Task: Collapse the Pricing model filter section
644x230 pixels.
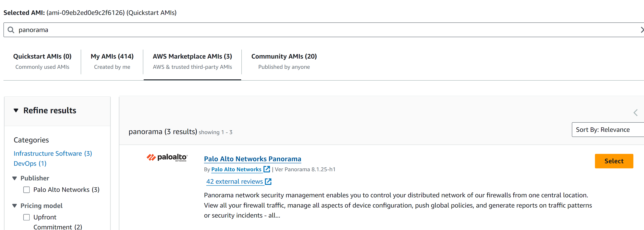Action: pos(15,206)
